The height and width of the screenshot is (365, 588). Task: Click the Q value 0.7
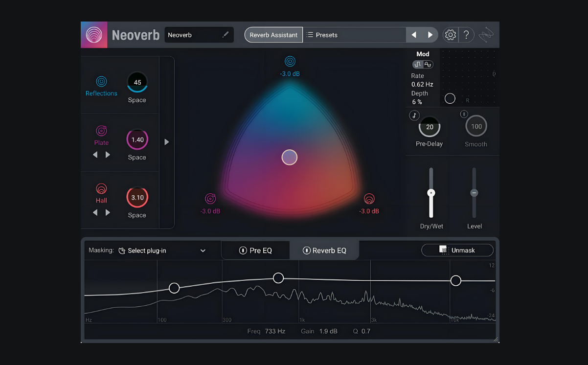(x=366, y=331)
